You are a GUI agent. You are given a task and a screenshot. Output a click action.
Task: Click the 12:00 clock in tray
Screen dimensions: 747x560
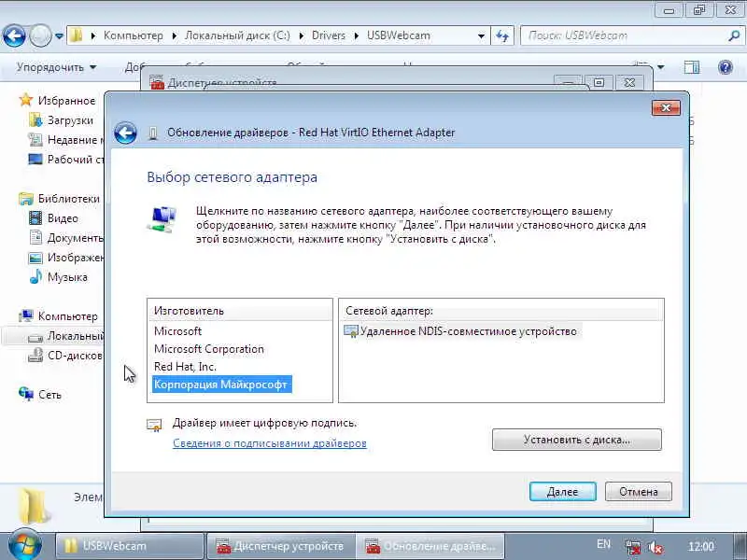pos(701,546)
